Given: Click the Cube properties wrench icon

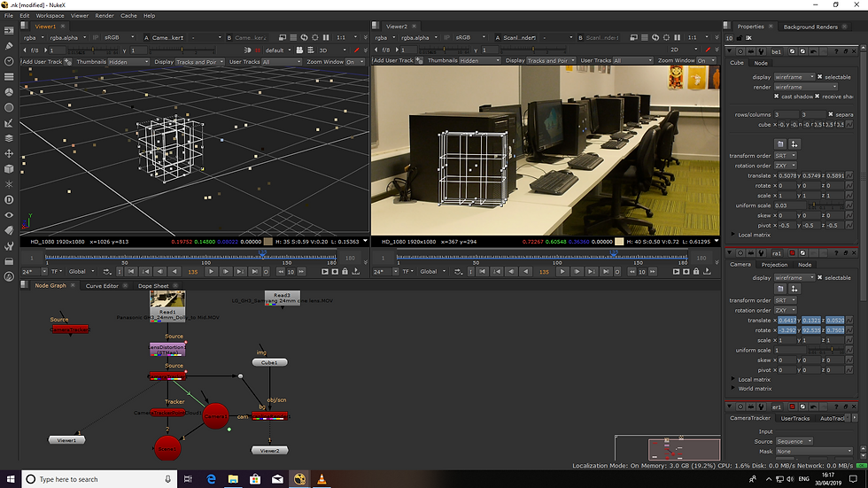Looking at the screenshot, I should click(x=761, y=51).
